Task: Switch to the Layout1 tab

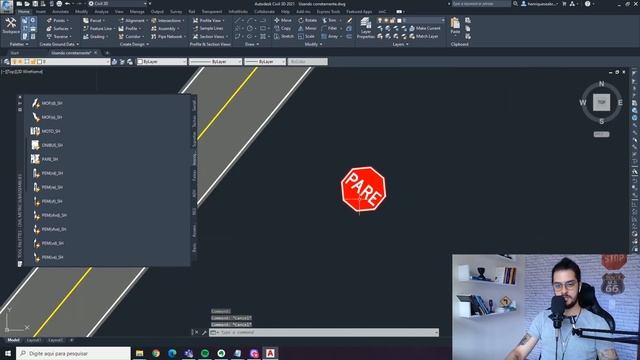Action: click(33, 340)
